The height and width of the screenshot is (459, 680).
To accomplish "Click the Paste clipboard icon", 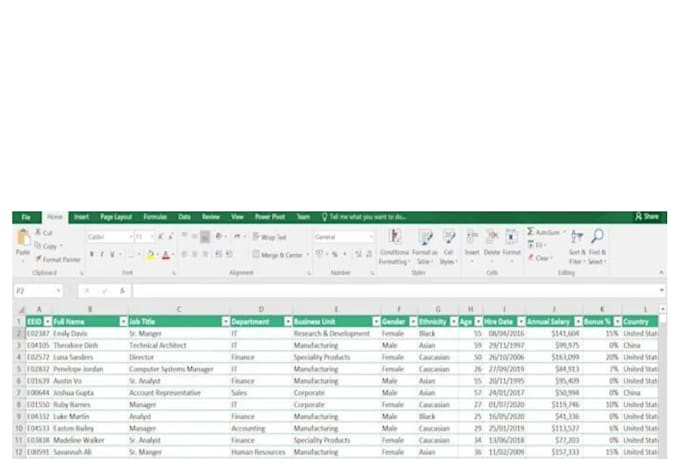I will 23,237.
